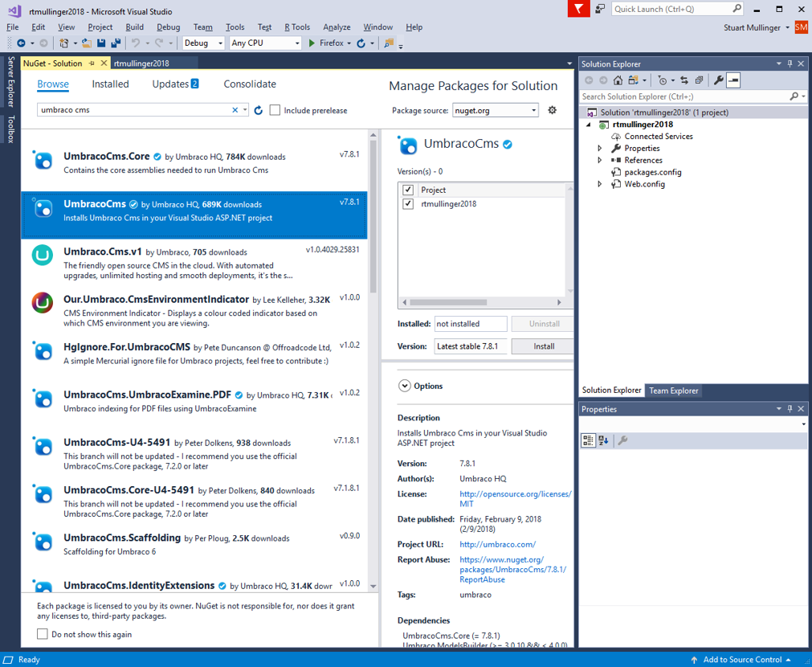Refresh the NuGet package search results
The width and height of the screenshot is (812, 667).
259,110
